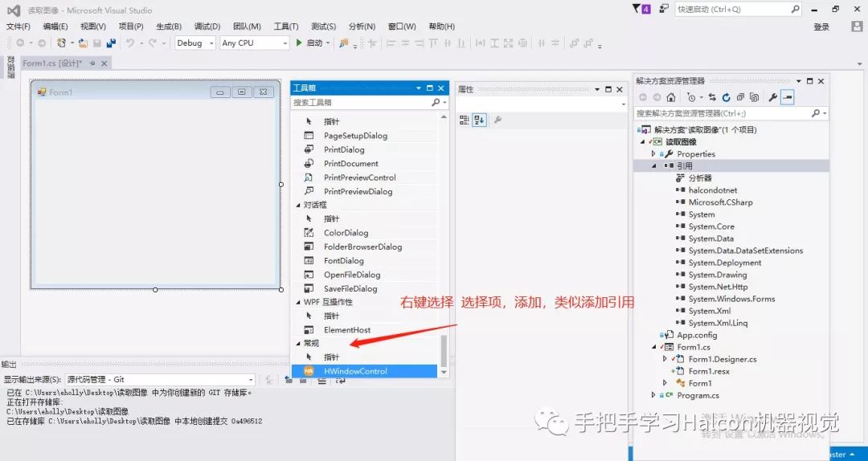Click the Toolbox scroll down arrow
Image resolution: width=868 pixels, height=461 pixels.
[x=444, y=373]
